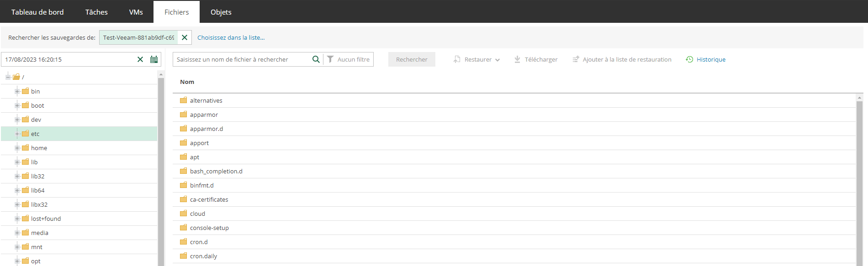Open the calendar date picker icon
868x266 pixels.
click(154, 59)
